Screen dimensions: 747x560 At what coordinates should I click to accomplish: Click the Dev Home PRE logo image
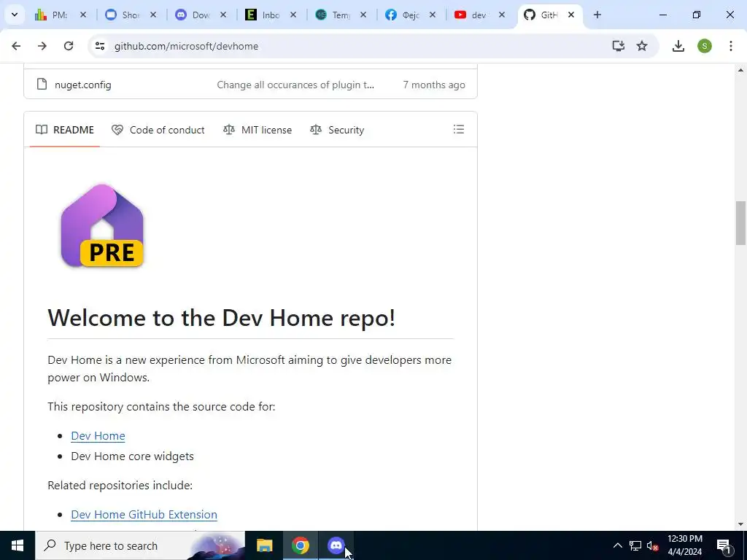pos(102,225)
